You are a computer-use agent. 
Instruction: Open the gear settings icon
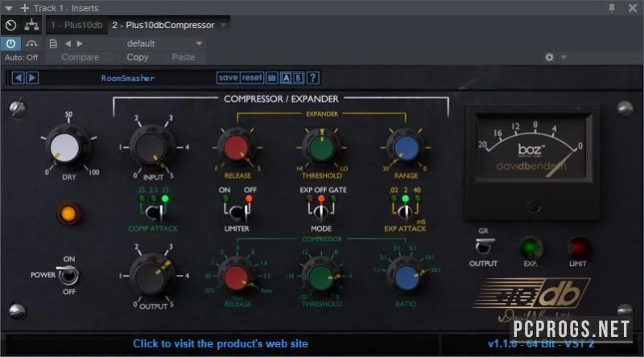[549, 57]
